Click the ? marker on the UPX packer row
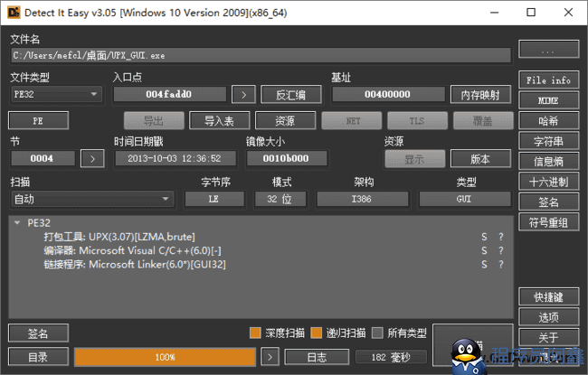 (501, 237)
